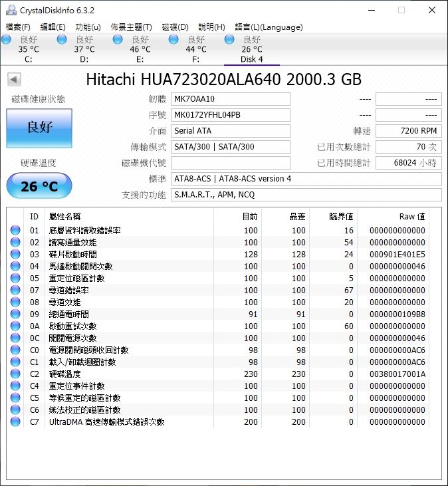Open the 檔案(F) menu
This screenshot has width=448, height=486.
[x=18, y=27]
